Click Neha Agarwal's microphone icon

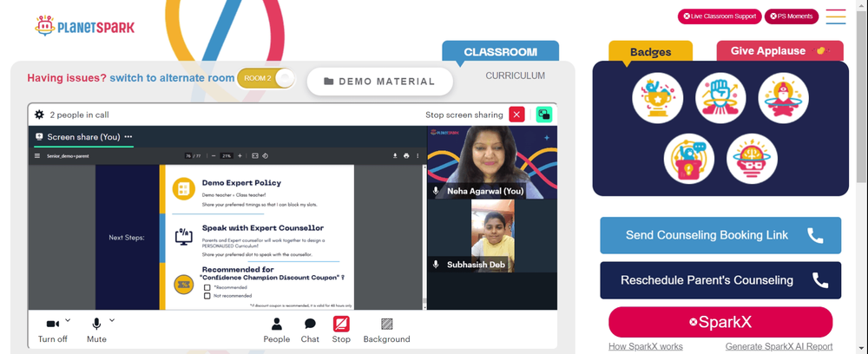tap(437, 191)
